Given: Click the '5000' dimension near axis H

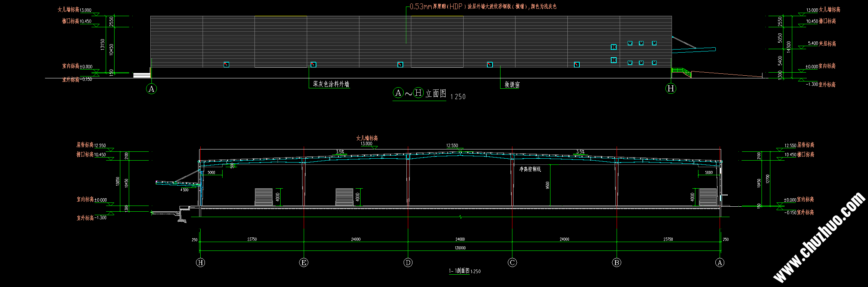Looking at the screenshot, I should click(211, 173).
